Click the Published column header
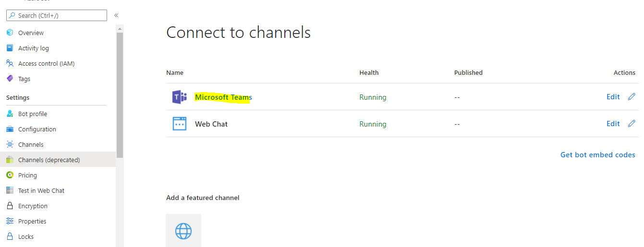Image resolution: width=644 pixels, height=247 pixels. [x=468, y=73]
